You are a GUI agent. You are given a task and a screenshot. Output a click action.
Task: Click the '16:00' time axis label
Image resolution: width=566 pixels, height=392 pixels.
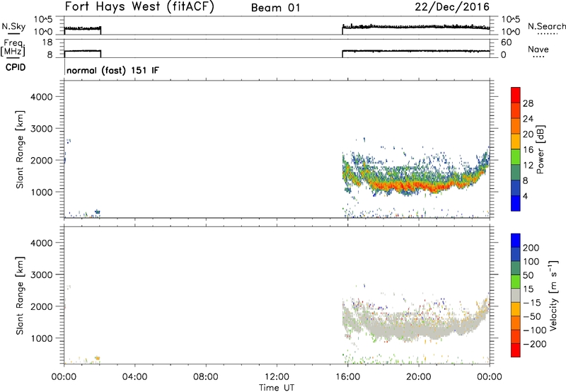[x=347, y=377]
